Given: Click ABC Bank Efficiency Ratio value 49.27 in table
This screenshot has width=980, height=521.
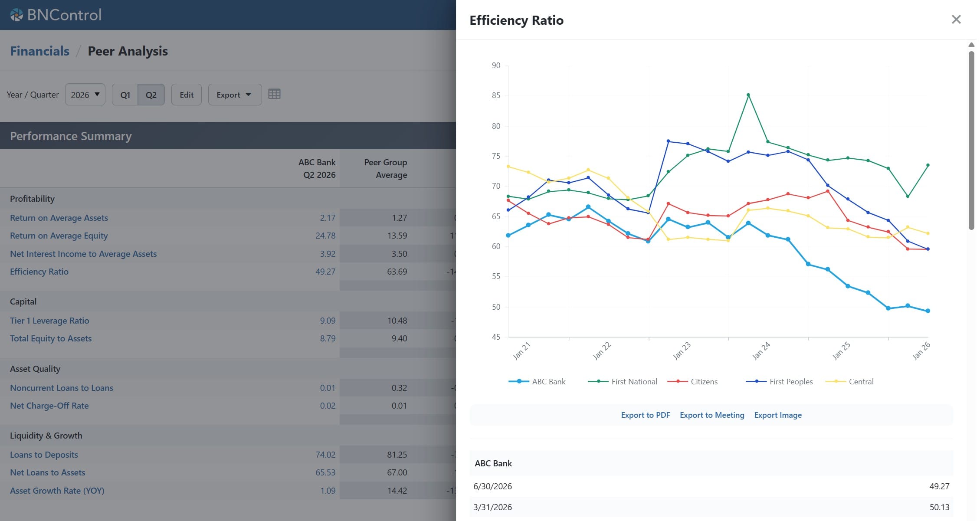Looking at the screenshot, I should pyautogui.click(x=325, y=272).
